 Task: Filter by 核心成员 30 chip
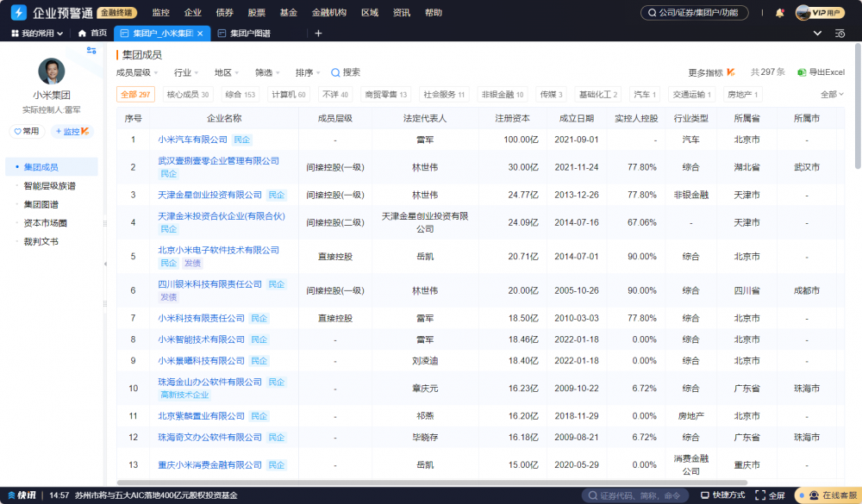click(x=188, y=95)
